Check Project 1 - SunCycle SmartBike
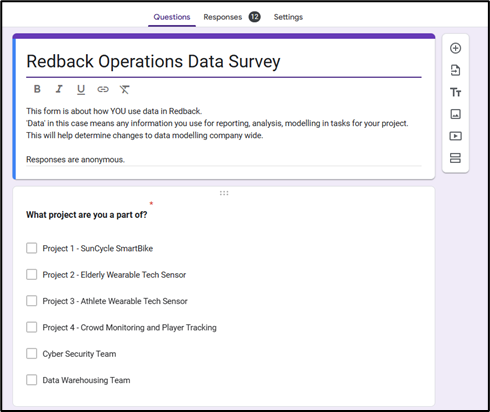The height and width of the screenshot is (412, 490). [x=32, y=248]
